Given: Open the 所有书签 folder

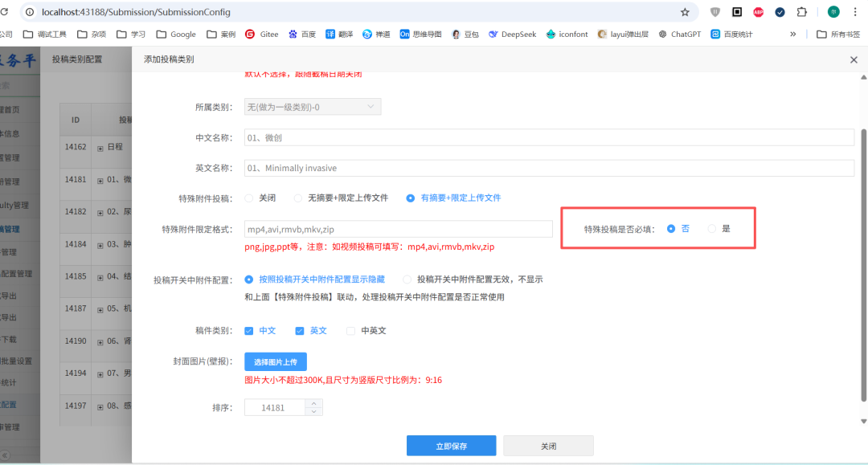Looking at the screenshot, I should tap(837, 35).
